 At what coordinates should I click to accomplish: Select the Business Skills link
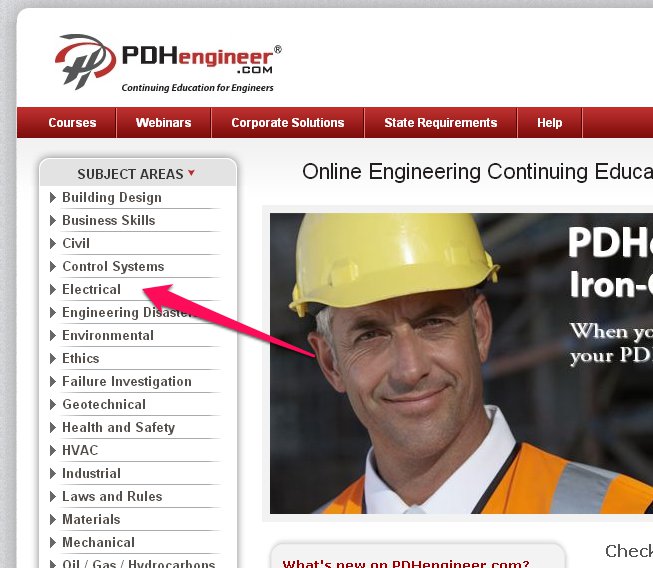click(x=109, y=220)
